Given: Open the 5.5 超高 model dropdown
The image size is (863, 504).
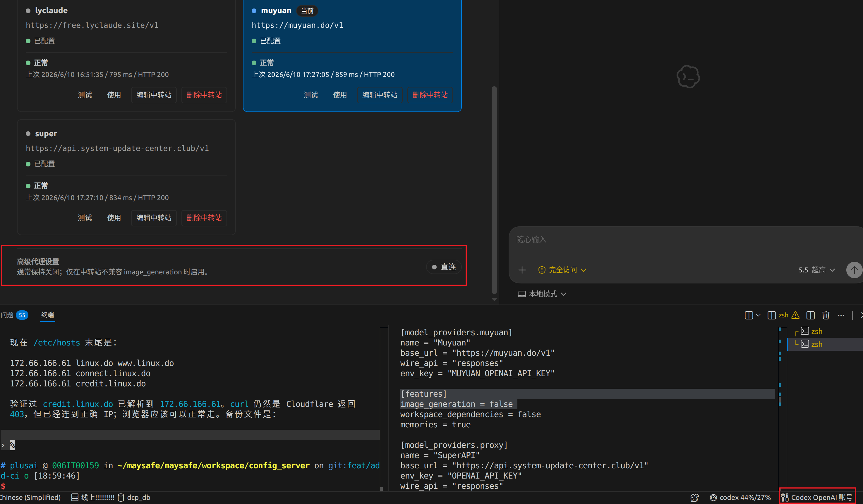Looking at the screenshot, I should [x=817, y=270].
